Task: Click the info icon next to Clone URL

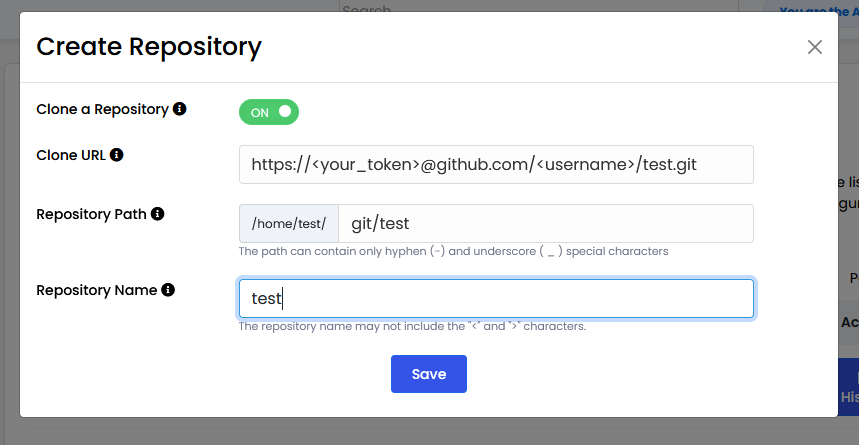Action: click(x=117, y=155)
